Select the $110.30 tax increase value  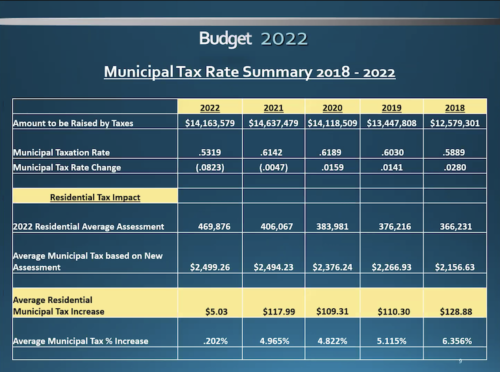coord(394,312)
